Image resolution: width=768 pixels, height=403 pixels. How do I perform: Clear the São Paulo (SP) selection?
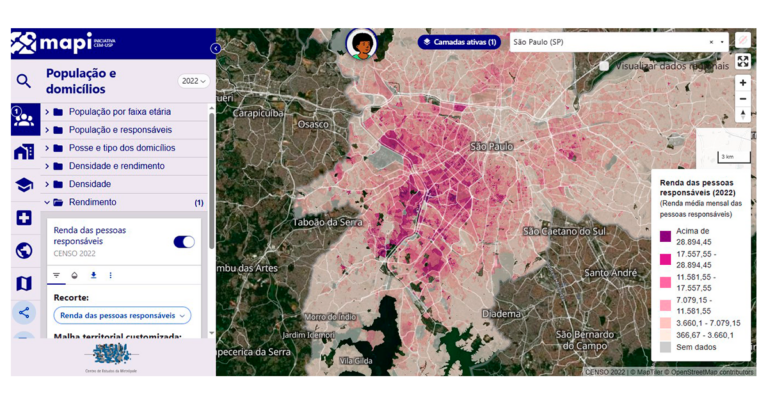pyautogui.click(x=711, y=43)
